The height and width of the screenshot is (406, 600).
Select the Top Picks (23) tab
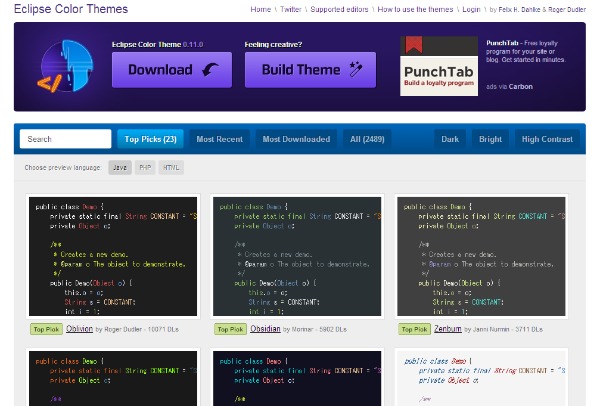click(x=150, y=139)
